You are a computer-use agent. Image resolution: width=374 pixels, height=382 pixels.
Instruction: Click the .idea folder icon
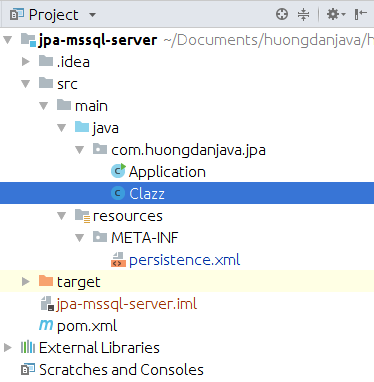coord(46,61)
